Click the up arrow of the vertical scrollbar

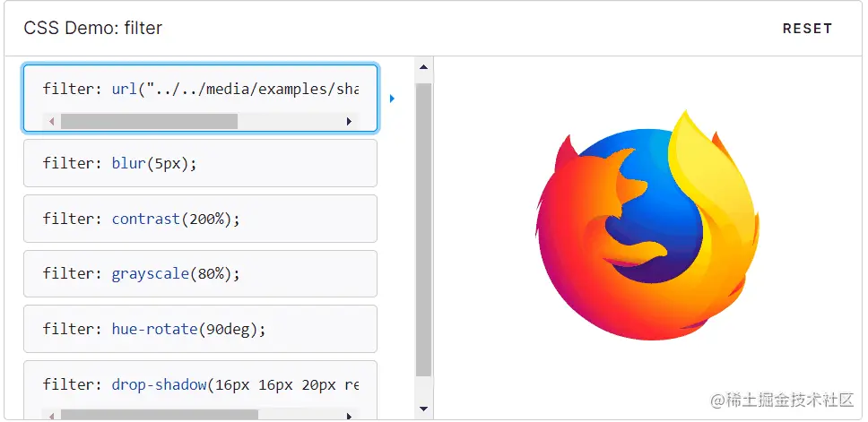[423, 67]
